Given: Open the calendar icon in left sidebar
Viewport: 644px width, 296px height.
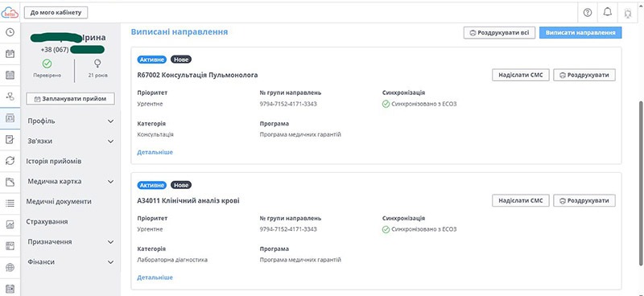Looking at the screenshot, I should pos(10,54).
